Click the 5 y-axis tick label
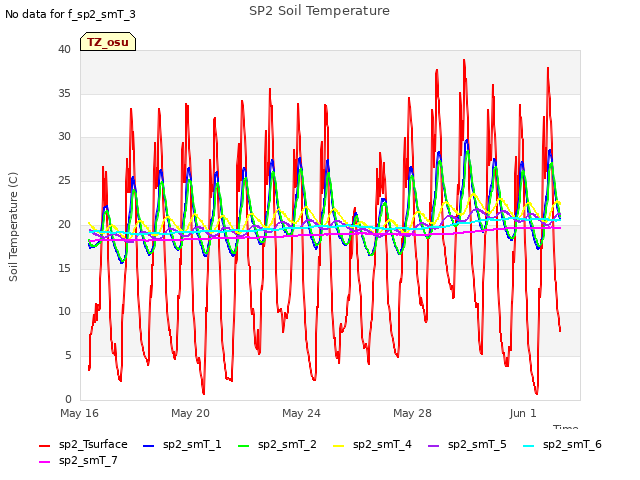 pos(68,356)
